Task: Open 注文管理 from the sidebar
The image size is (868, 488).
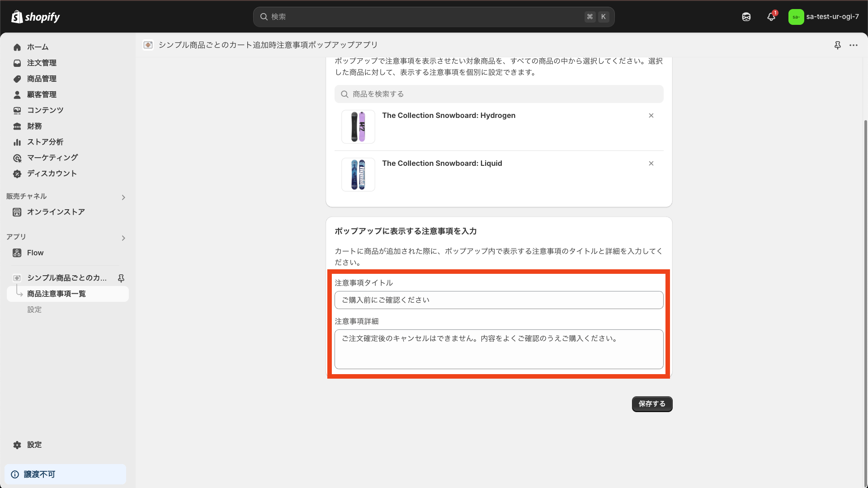Action: (42, 63)
